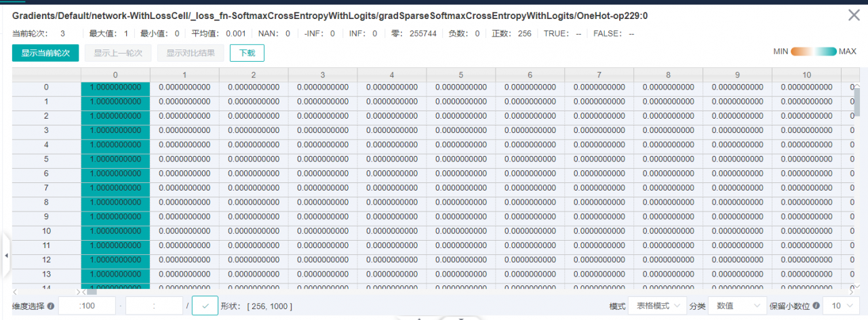Click 显示当前轮次 button
The width and height of the screenshot is (868, 320).
[x=45, y=53]
